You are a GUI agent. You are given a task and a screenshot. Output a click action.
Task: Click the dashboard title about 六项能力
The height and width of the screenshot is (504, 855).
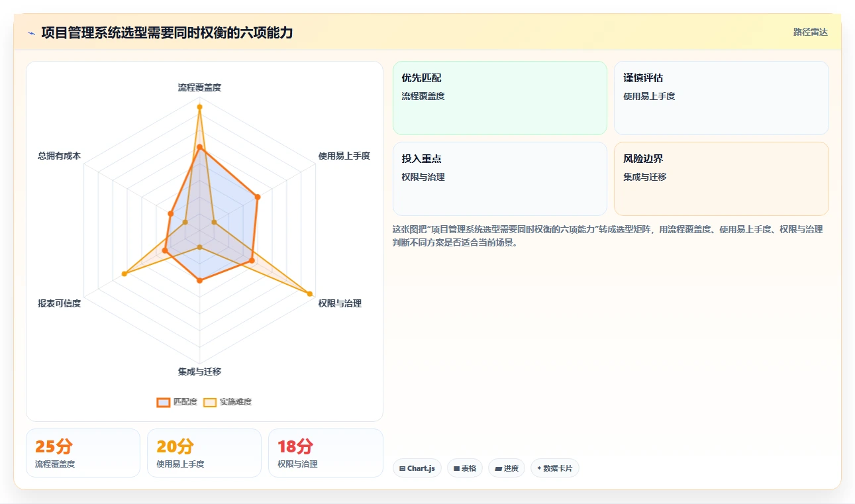pos(167,32)
